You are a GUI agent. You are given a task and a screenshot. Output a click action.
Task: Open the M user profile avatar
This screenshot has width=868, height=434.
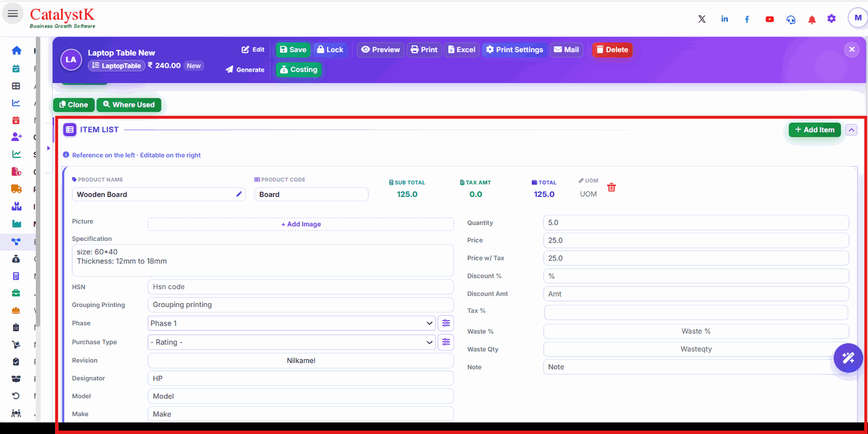pyautogui.click(x=858, y=18)
